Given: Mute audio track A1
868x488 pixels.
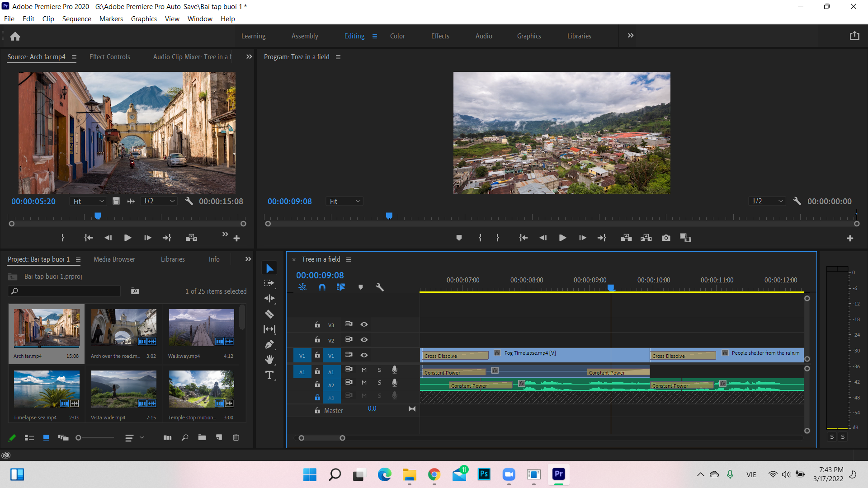Looking at the screenshot, I should (364, 370).
